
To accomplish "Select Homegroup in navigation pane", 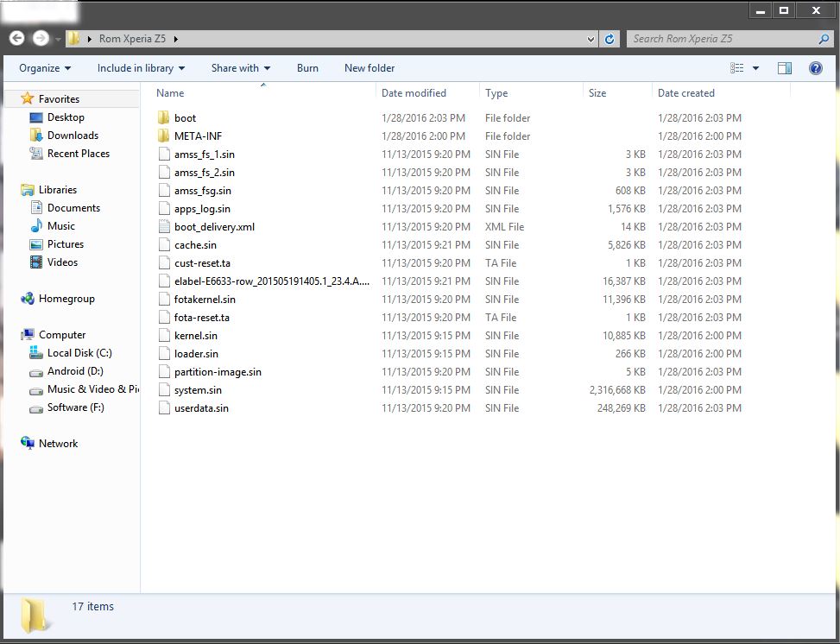I will tap(66, 299).
